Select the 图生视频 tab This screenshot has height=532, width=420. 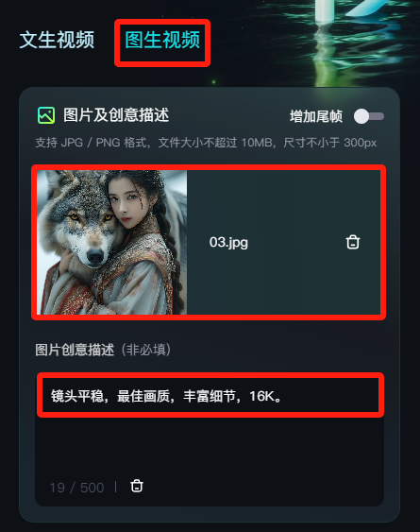click(162, 40)
